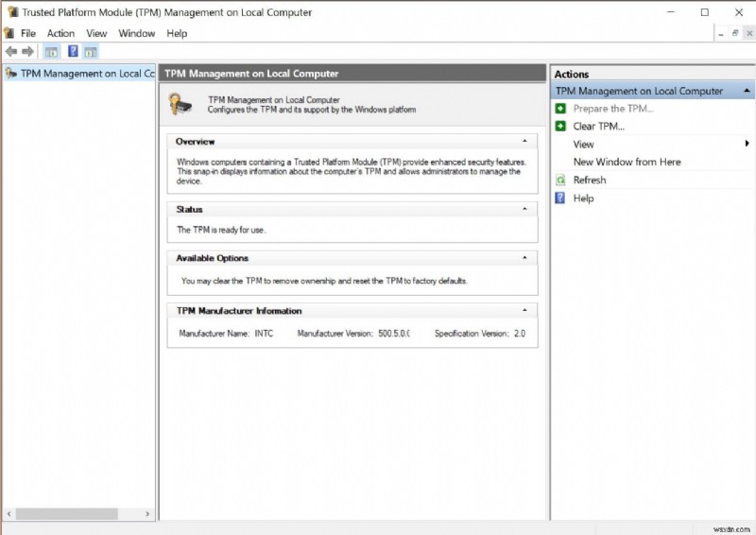Click the gold key icon in the center header
Image resolution: width=756 pixels, height=535 pixels.
[x=180, y=104]
